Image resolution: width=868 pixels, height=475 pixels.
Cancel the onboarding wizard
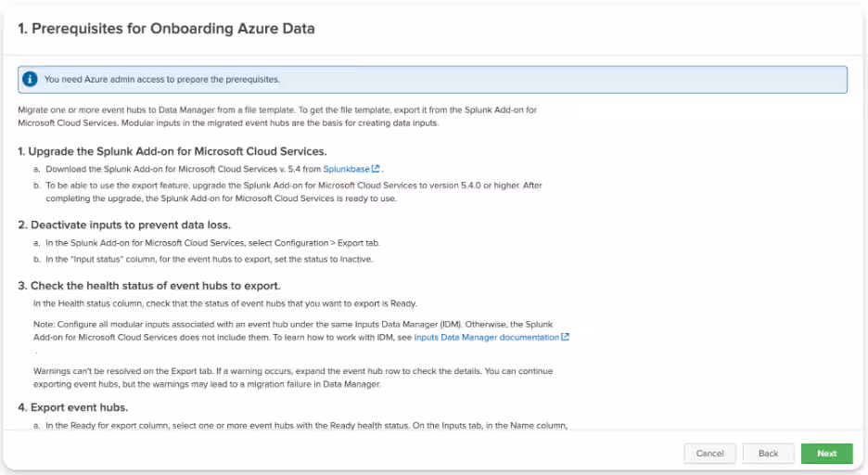pos(709,454)
